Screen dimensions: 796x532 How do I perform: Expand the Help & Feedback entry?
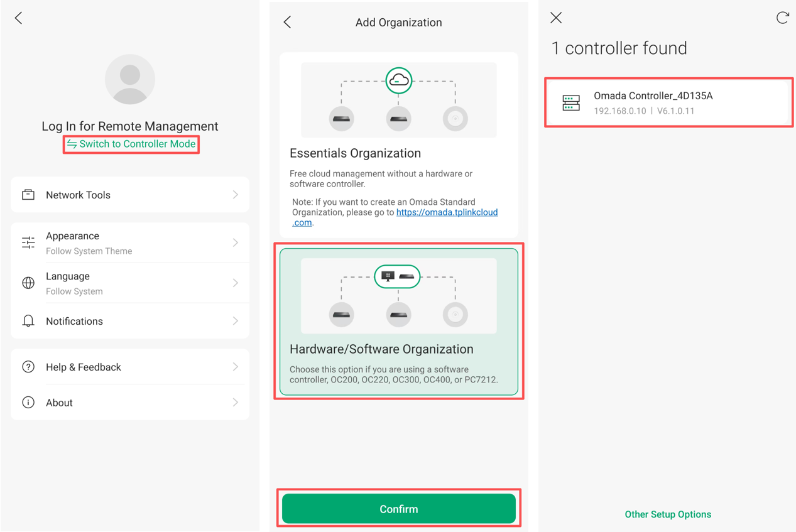[x=236, y=367]
